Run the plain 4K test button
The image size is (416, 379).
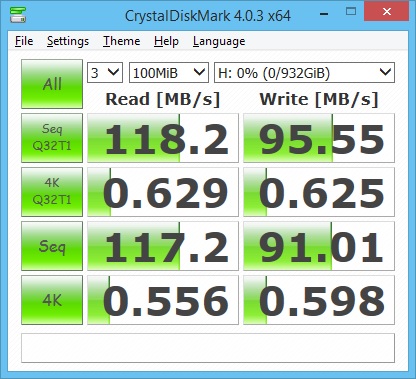click(x=52, y=300)
